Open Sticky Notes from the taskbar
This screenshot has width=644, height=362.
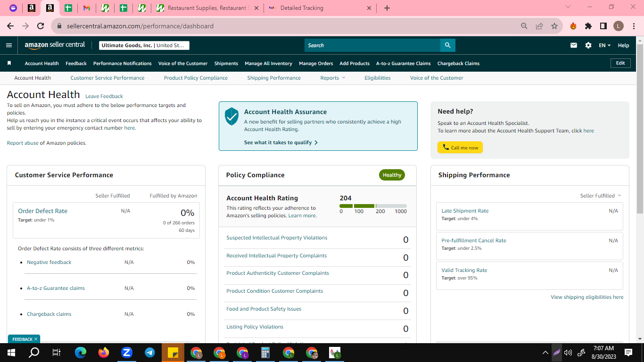click(173, 352)
